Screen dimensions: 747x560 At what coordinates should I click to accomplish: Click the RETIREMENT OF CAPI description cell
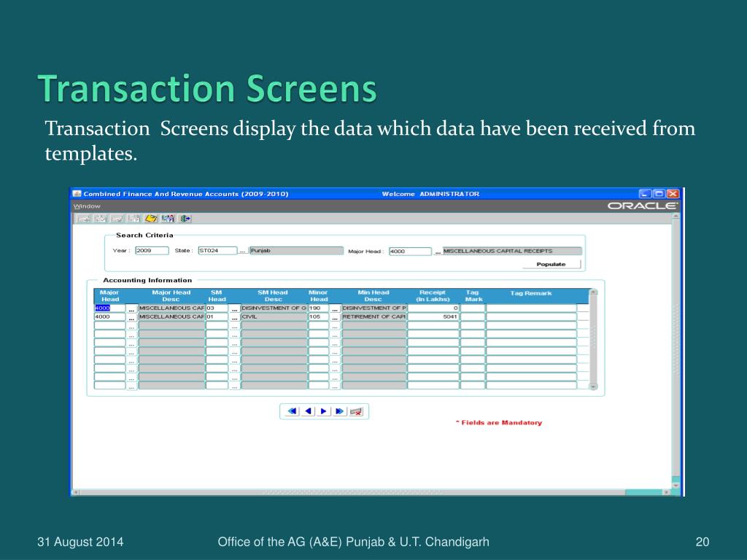(x=374, y=316)
